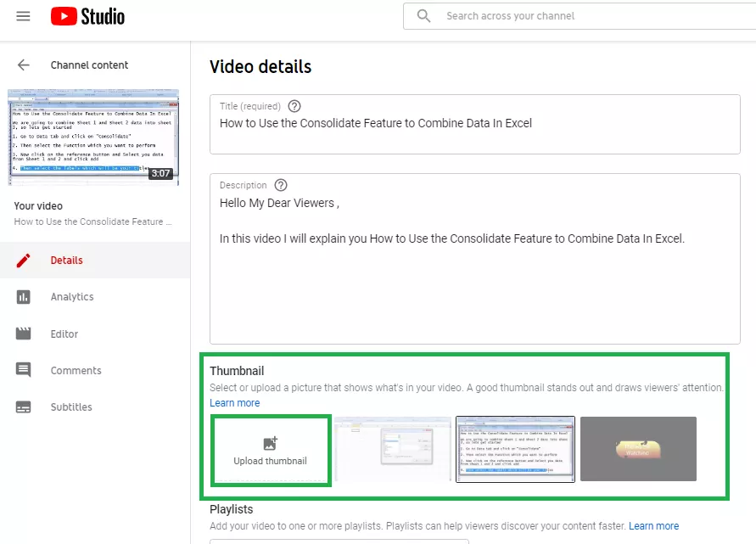Open the Subtitles section
This screenshot has height=544, width=756.
coord(95,407)
